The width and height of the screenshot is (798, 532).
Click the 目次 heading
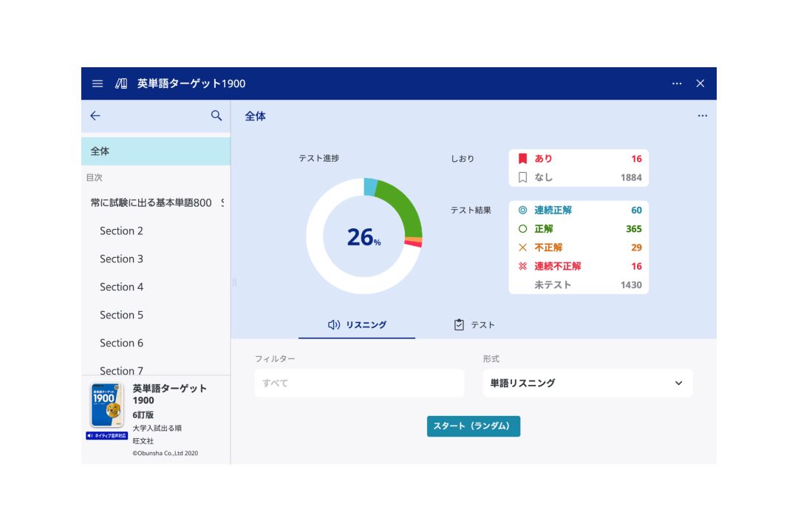(x=94, y=177)
